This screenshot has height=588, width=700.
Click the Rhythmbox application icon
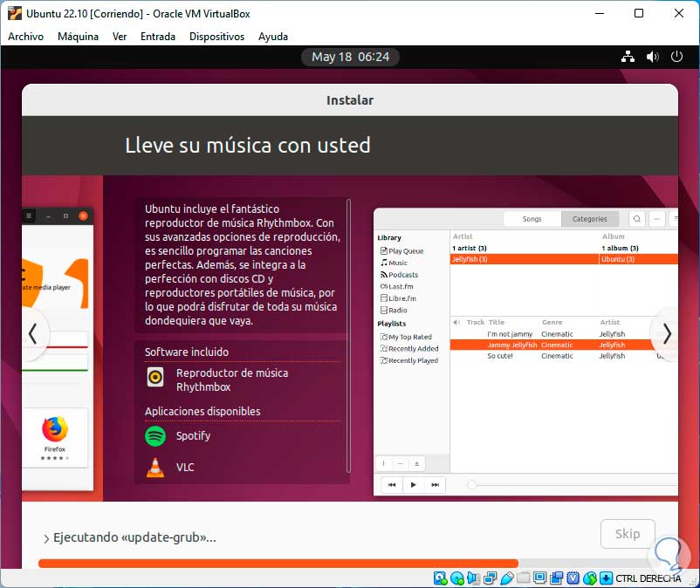[155, 378]
